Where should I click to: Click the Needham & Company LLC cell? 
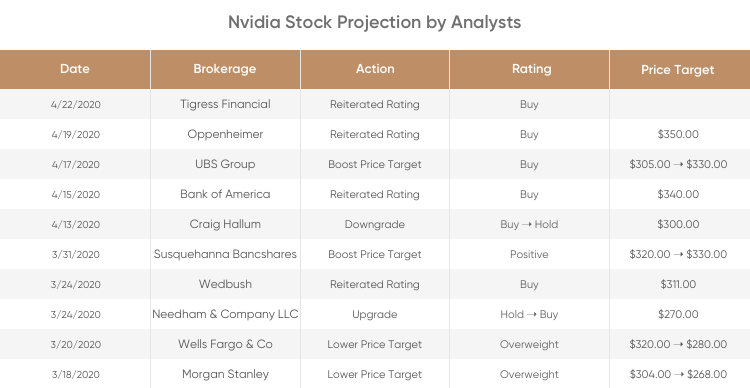tap(225, 314)
